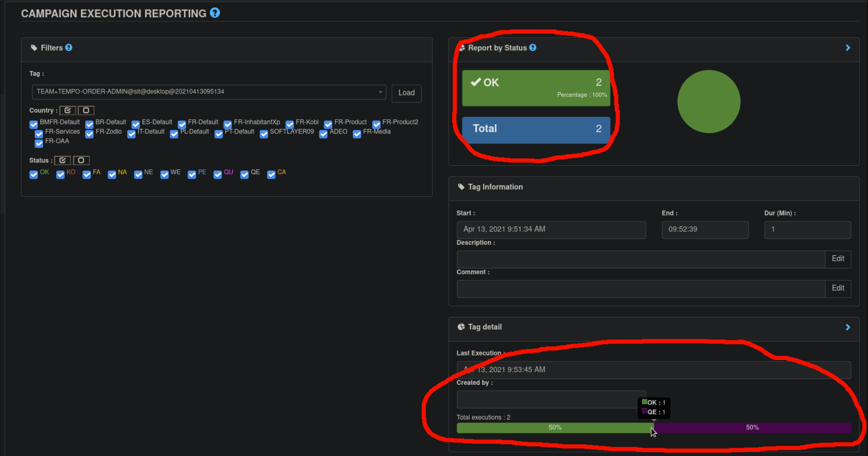This screenshot has width=868, height=456.
Task: Expand the Tag detail panel chevron
Action: point(848,327)
